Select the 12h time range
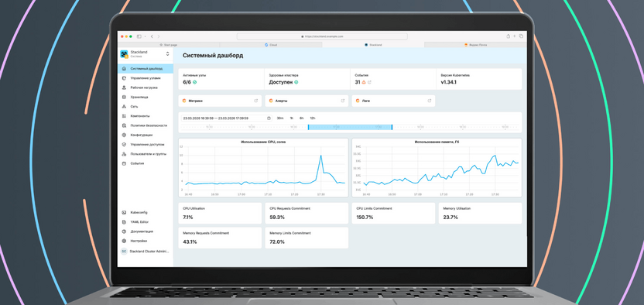This screenshot has height=305, width=644. coord(313,118)
